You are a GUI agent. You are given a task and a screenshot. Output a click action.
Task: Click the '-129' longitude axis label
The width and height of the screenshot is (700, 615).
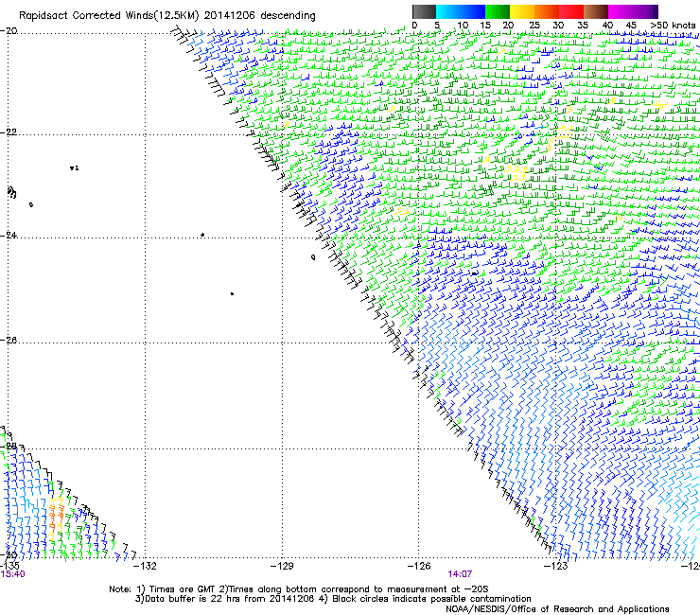(282, 567)
